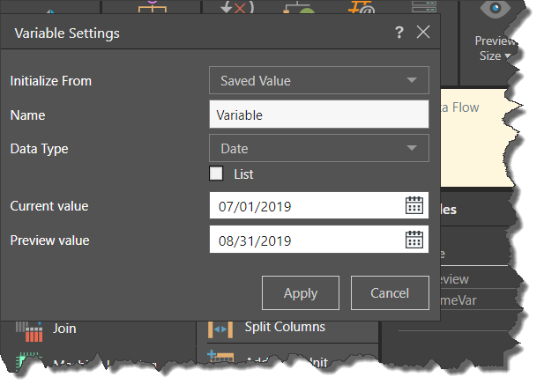This screenshot has height=392, width=544.
Task: Open calendar picker for Preview value
Action: (414, 240)
